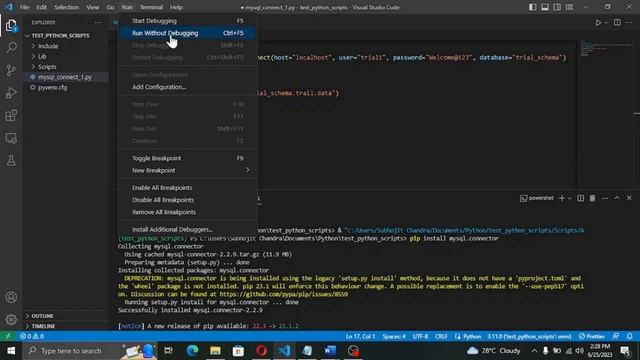The height and width of the screenshot is (360, 640).
Task: Select Python language mode in status bar
Action: (472, 336)
